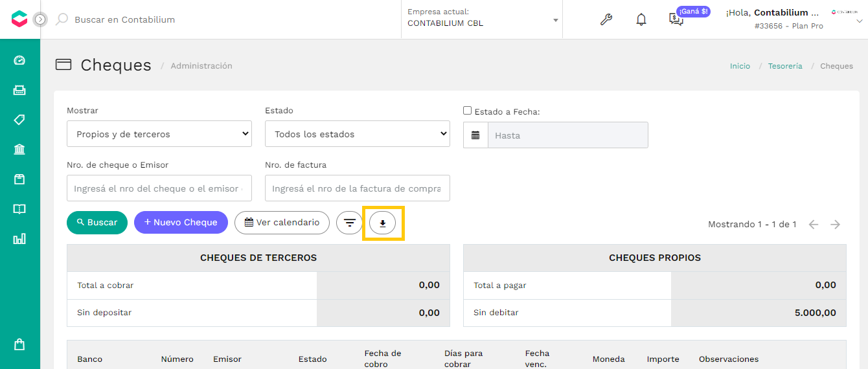Open the wrench settings icon in header
This screenshot has width=868, height=369.
click(x=606, y=19)
